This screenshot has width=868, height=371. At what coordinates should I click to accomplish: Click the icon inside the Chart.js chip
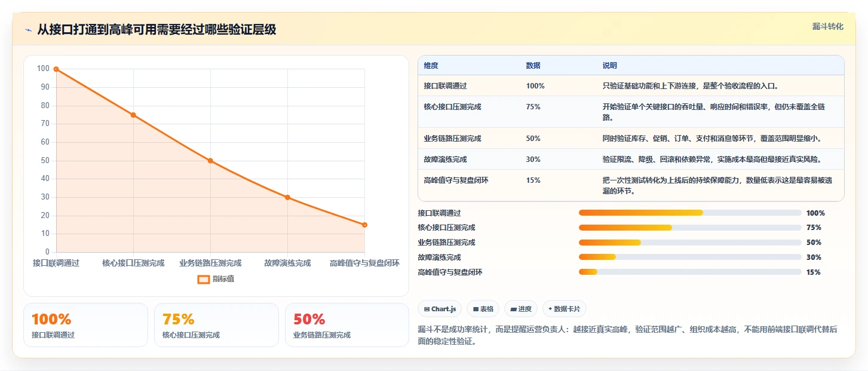click(x=427, y=309)
